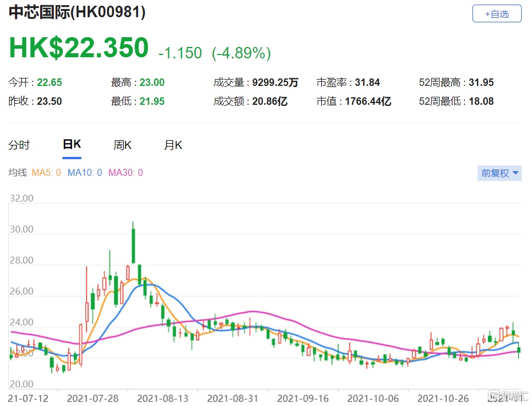Expand the 前复权 adjustment dropdown

[x=499, y=173]
